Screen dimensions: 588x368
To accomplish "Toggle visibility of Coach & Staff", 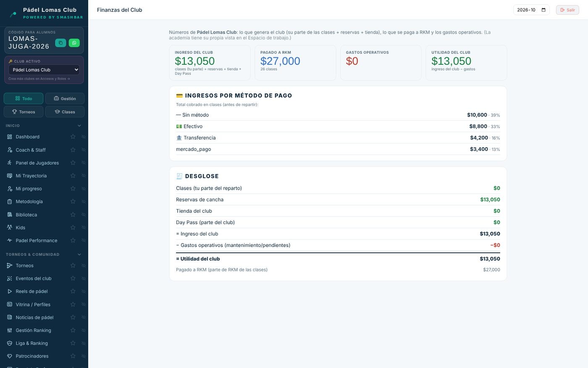I will (x=84, y=150).
